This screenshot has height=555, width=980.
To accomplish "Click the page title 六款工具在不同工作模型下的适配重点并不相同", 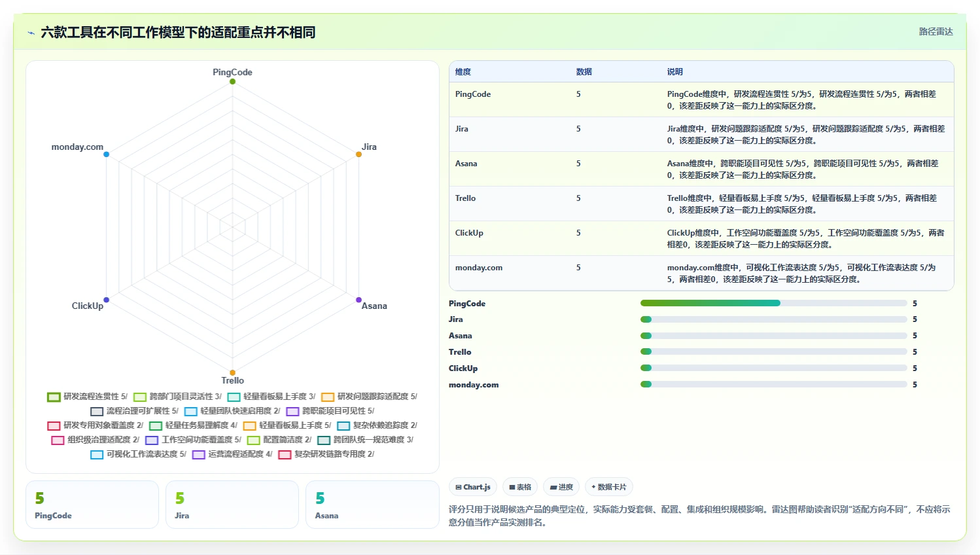I will point(178,32).
